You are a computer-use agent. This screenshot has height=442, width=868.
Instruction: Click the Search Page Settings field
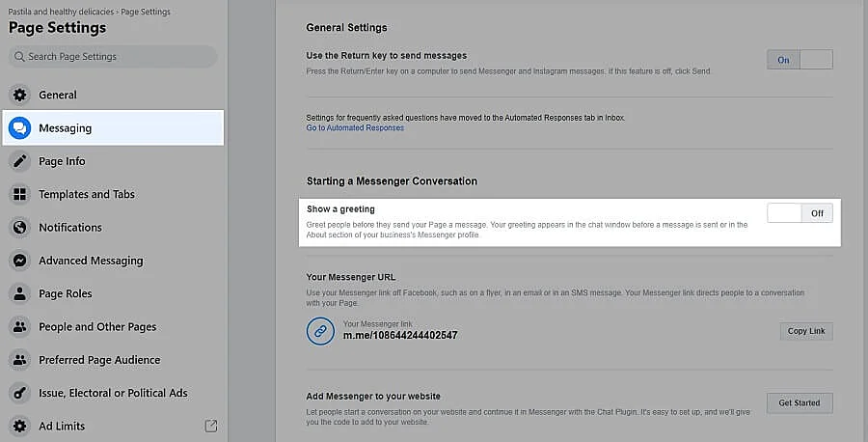click(x=114, y=57)
